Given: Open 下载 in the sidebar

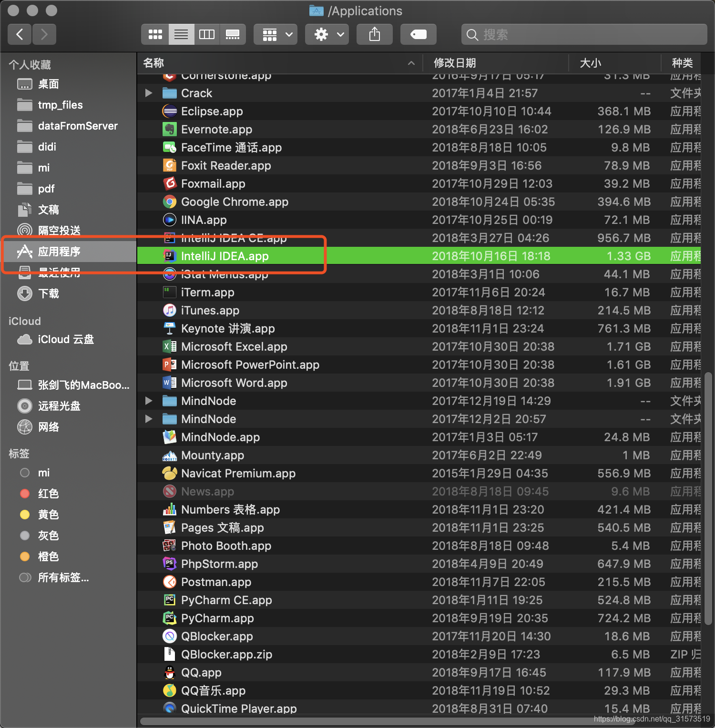Looking at the screenshot, I should click(69, 293).
